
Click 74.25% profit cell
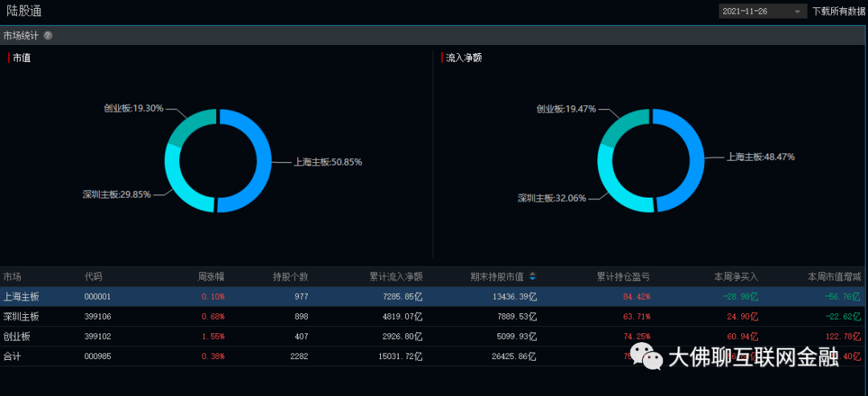click(x=637, y=337)
